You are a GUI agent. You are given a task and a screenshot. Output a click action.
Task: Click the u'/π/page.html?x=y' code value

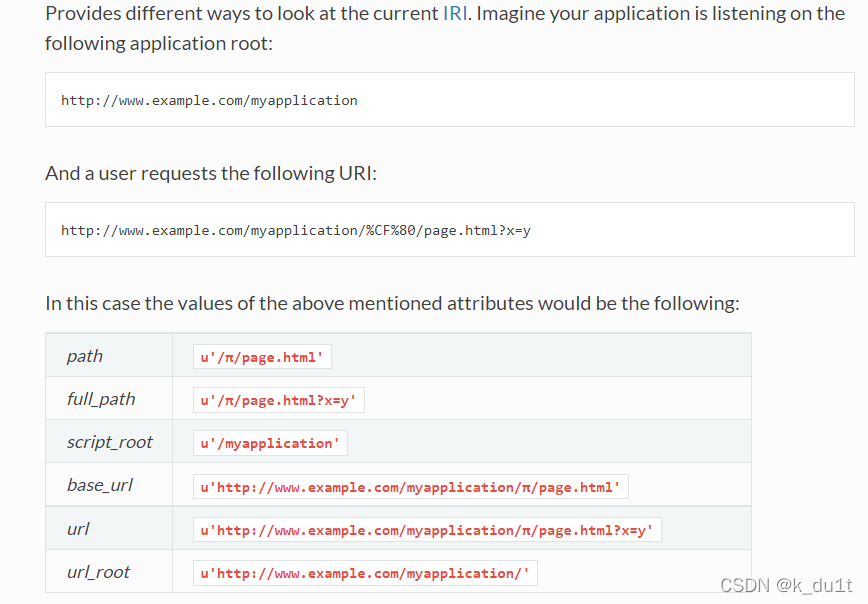278,400
